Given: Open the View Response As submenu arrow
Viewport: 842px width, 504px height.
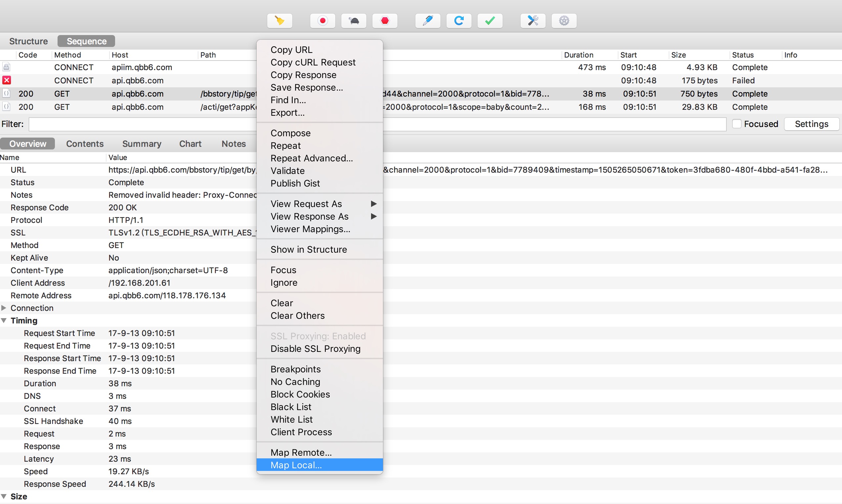Looking at the screenshot, I should coord(374,216).
